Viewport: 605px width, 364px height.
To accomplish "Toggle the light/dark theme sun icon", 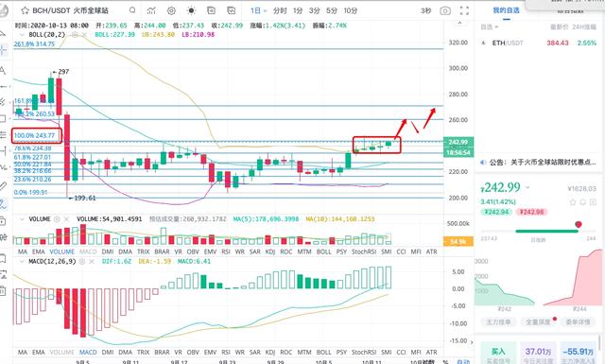I will (191, 10).
